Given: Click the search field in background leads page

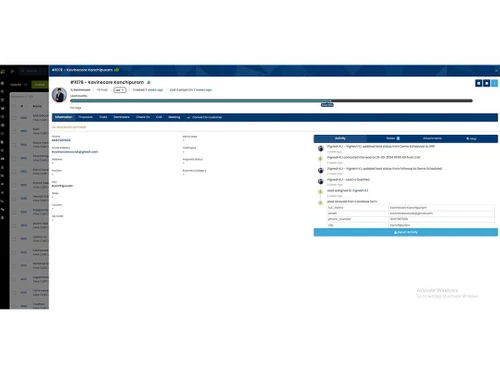Looking at the screenshot, I should 33,71.
